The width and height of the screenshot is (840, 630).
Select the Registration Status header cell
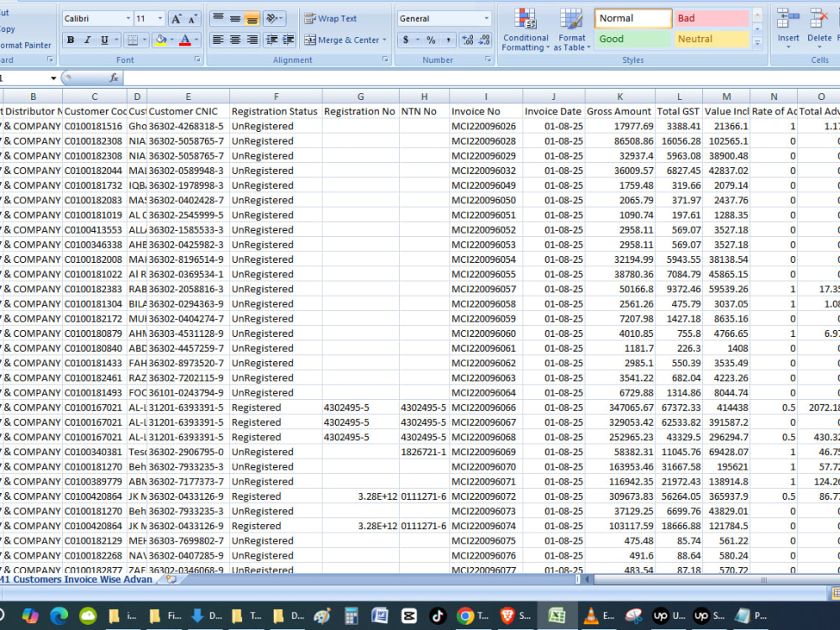click(x=276, y=112)
